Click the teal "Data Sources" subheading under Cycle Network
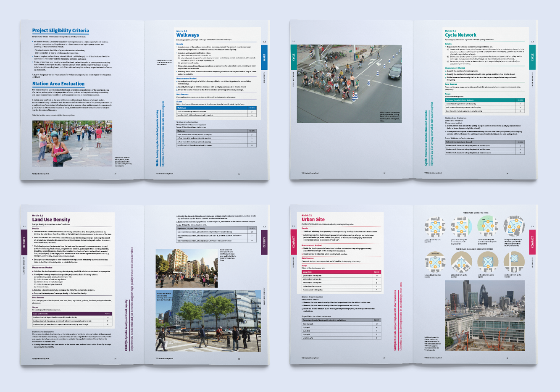560x392 pixels. 451,84
